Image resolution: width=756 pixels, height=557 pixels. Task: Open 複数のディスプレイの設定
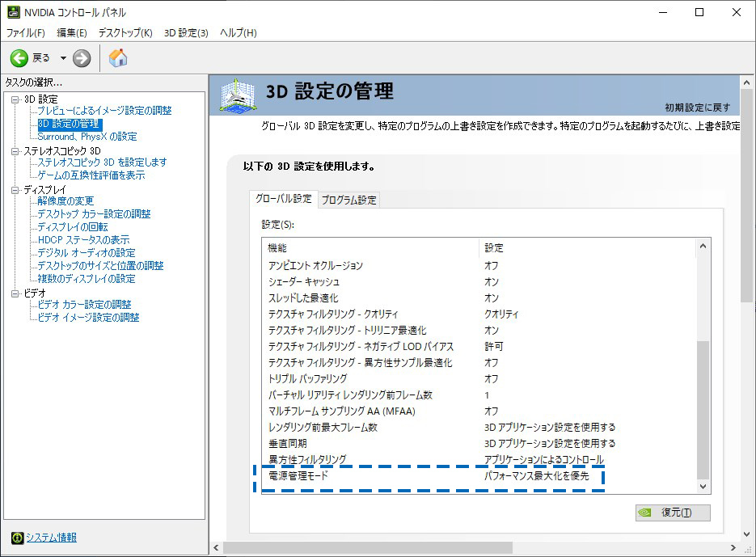coord(87,279)
